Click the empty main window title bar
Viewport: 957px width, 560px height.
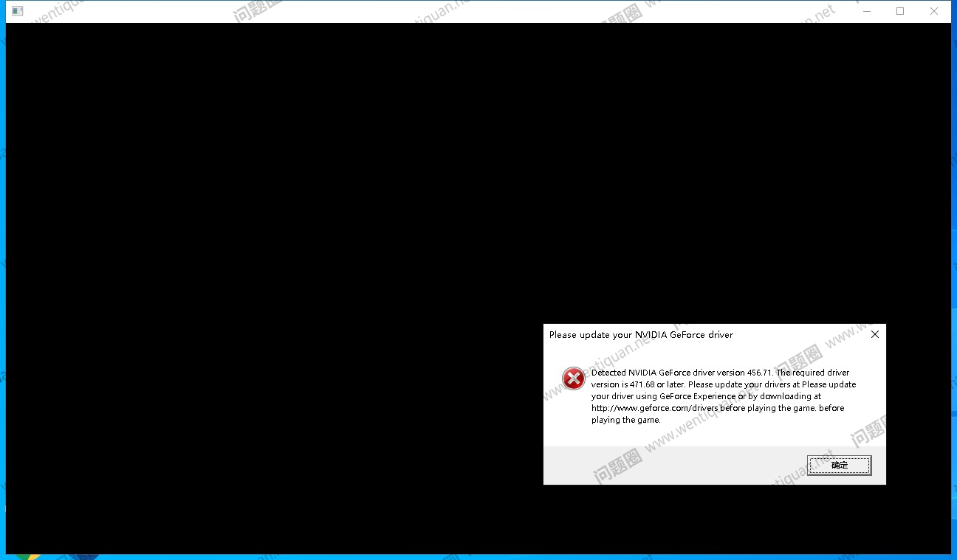pos(443,11)
